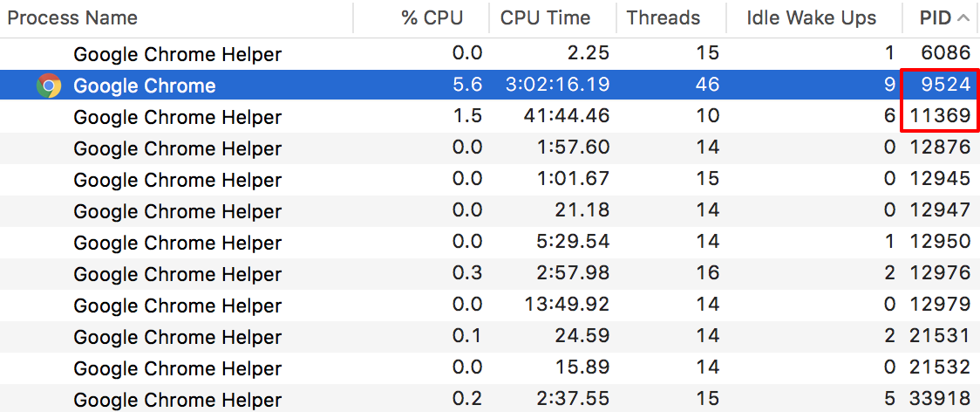
Task: Select the Helper row with PID 6086
Action: [x=490, y=54]
